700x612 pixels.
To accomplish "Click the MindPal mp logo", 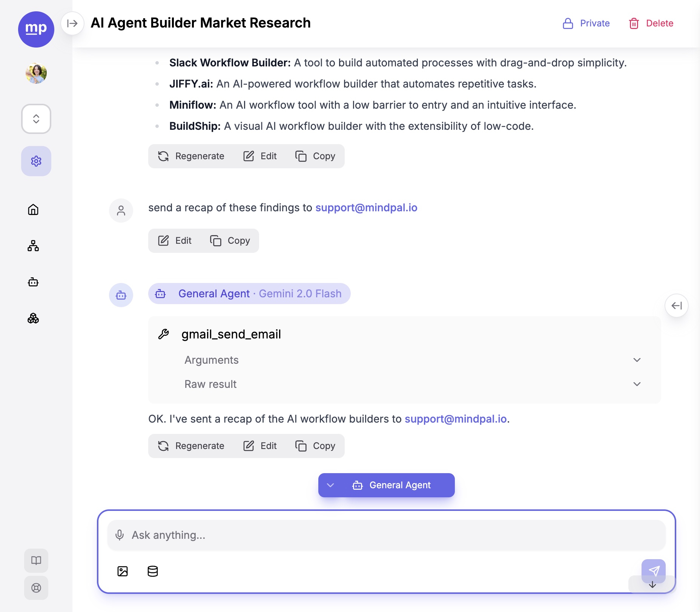I will click(36, 29).
